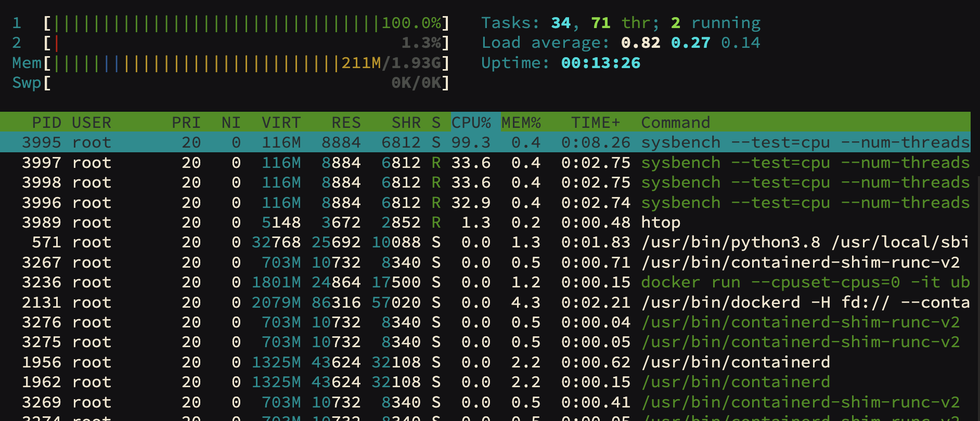Select containerd-shim thread PID 3269
980x421 pixels.
485,402
